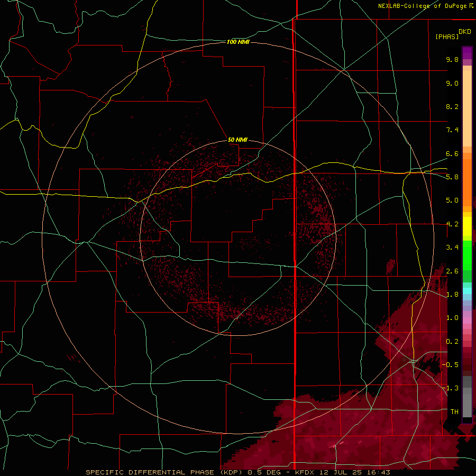476x476 pixels.
Task: Click the [PHAS] legend heading
Action: point(447,36)
